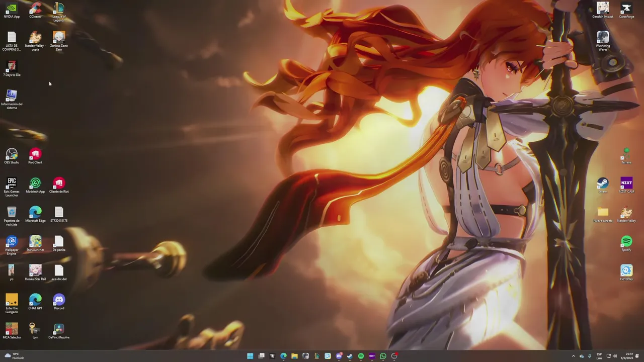Select the NZXT CAM desktop shortcut
The image size is (644, 362).
(x=626, y=186)
